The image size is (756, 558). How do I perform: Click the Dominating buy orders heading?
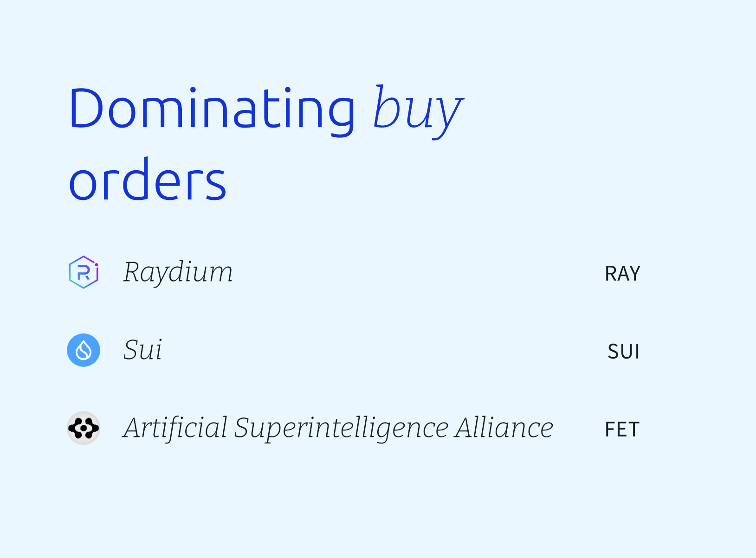pyautogui.click(x=265, y=144)
